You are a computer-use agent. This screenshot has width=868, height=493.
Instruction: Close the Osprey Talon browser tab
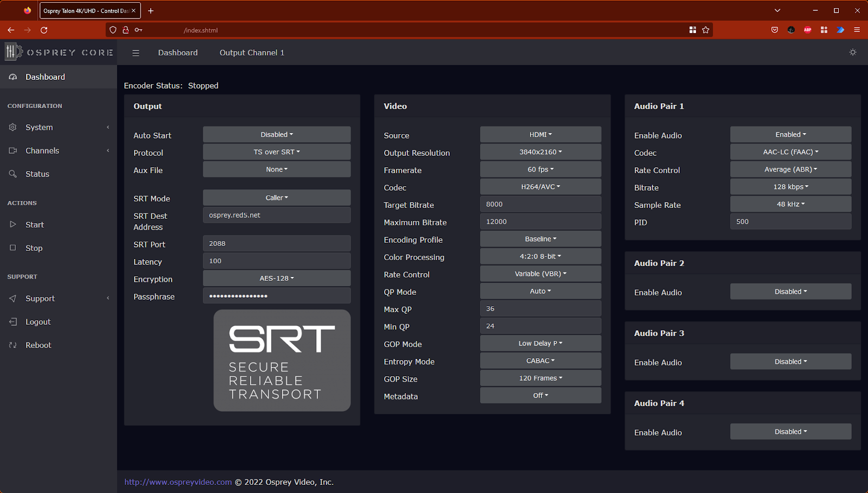(133, 11)
